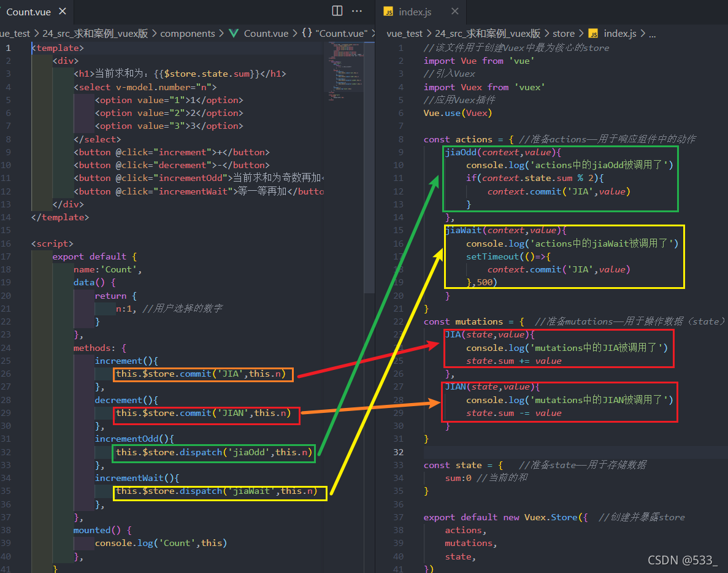Viewport: 728px width, 573px height.
Task: Click the Vue logo icon in breadcrumb
Action: [x=234, y=33]
